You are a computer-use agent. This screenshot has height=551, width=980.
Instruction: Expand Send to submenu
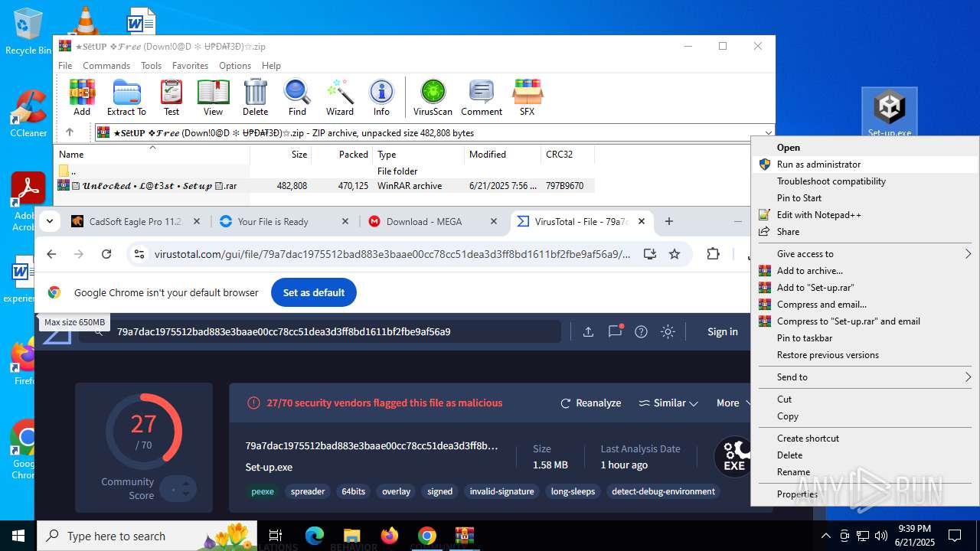tap(864, 377)
